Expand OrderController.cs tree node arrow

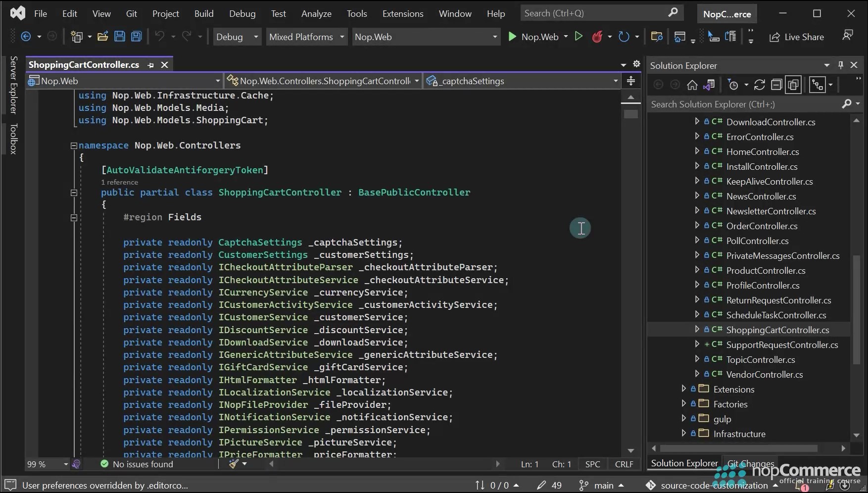(697, 226)
